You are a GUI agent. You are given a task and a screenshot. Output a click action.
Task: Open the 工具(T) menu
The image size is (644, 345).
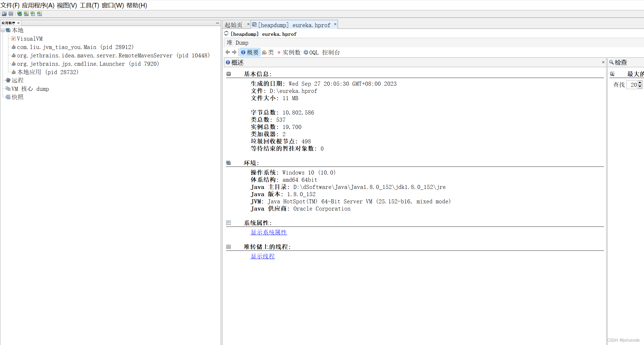[89, 5]
